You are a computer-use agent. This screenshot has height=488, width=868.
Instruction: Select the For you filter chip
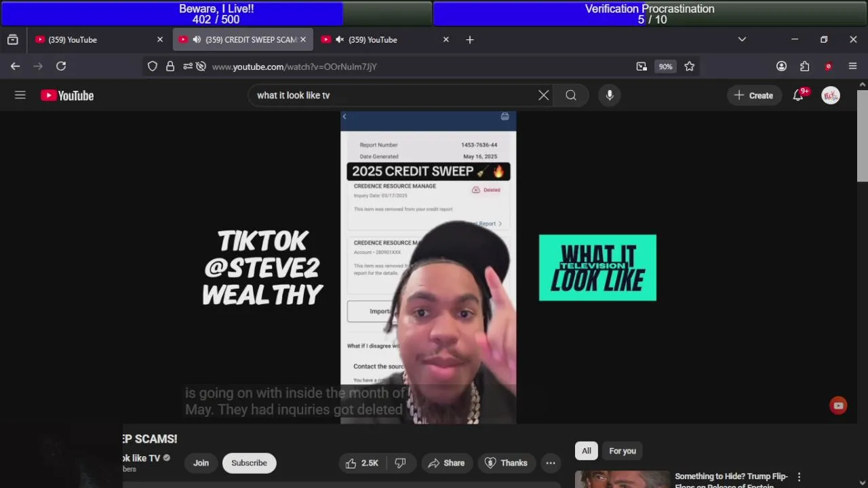pos(623,451)
